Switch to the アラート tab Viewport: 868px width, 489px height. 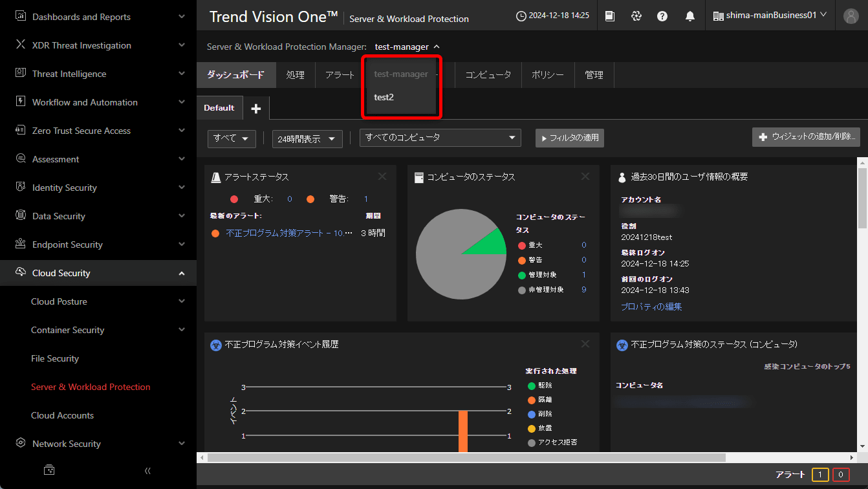point(340,75)
